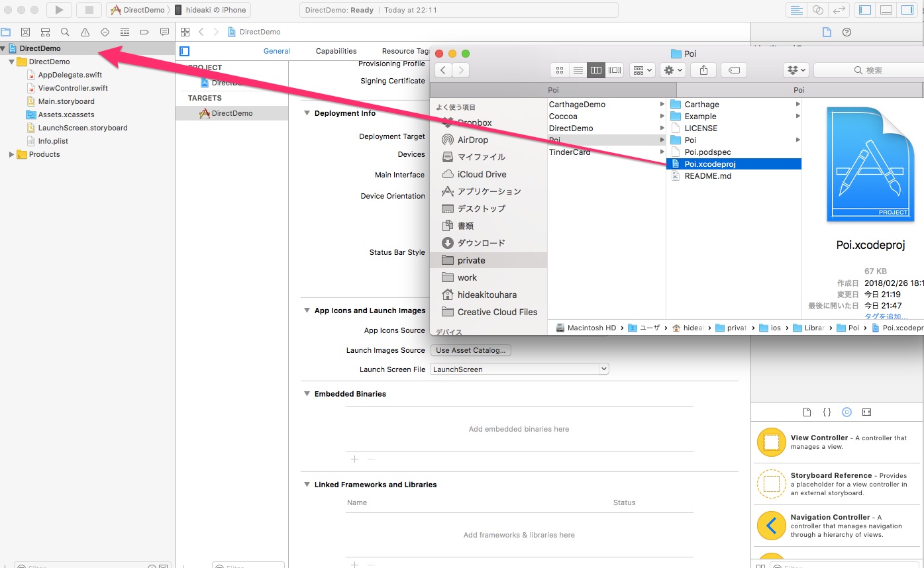Image resolution: width=924 pixels, height=568 pixels.
Task: Select Info.plist in navigator
Action: click(x=53, y=141)
